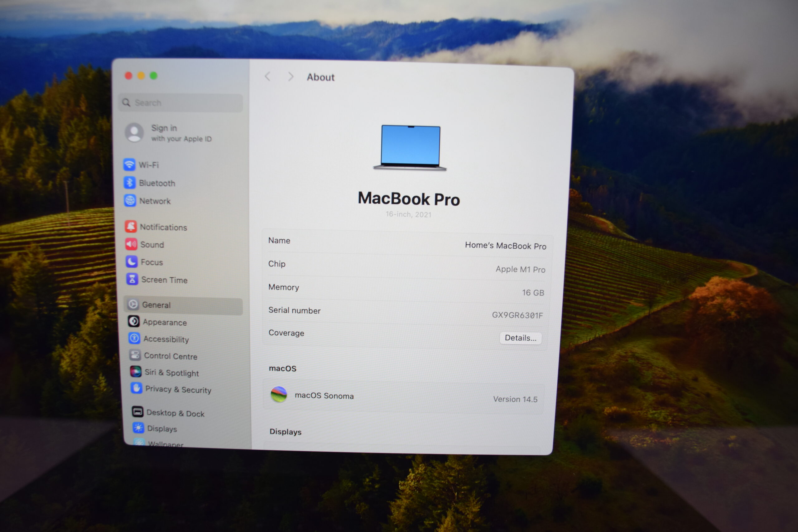This screenshot has height=532, width=798.
Task: Open the Control Centre icon
Action: [135, 355]
